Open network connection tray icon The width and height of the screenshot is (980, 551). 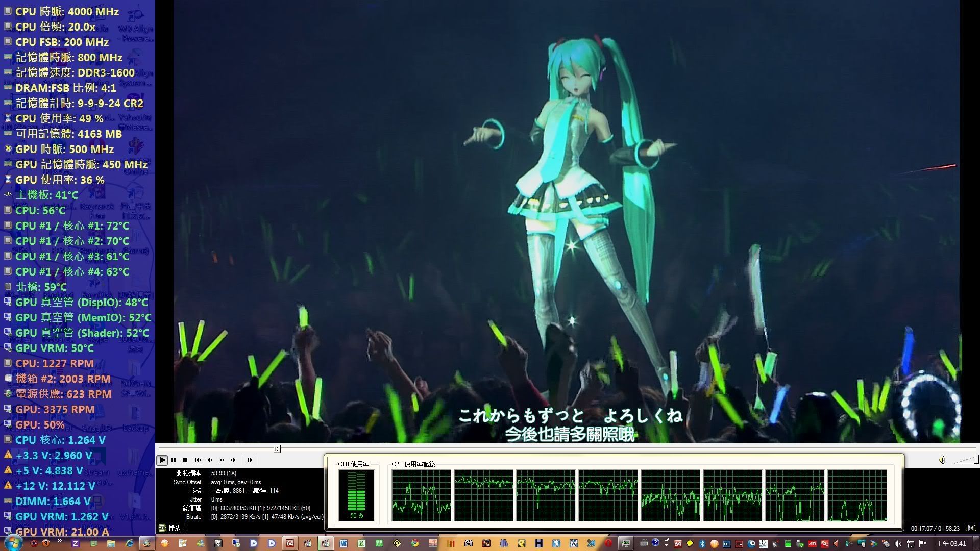pyautogui.click(x=910, y=544)
